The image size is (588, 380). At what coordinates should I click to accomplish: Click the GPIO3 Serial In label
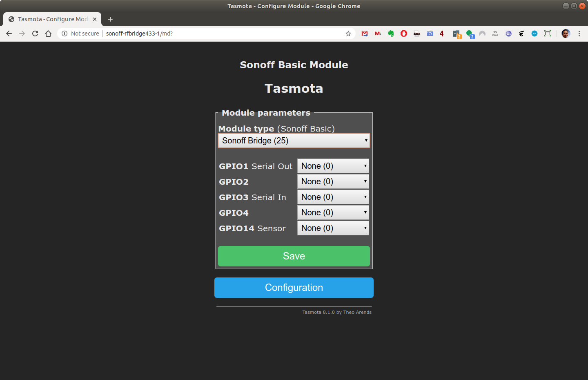click(x=252, y=197)
